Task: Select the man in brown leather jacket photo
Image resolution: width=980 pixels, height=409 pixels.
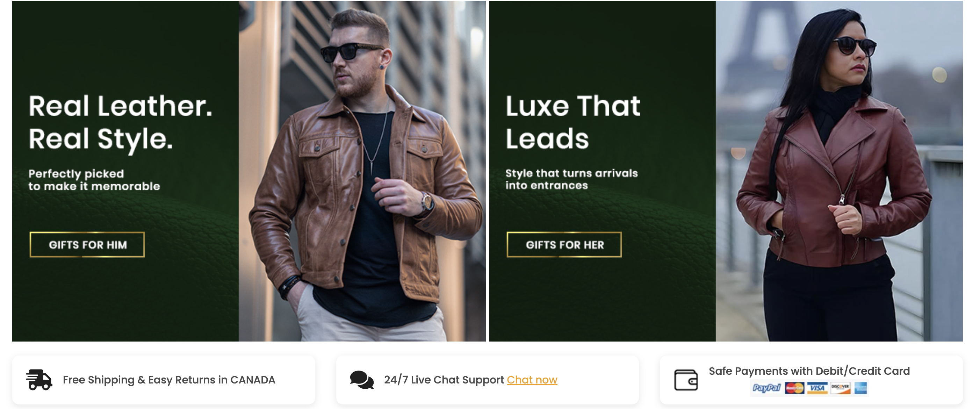Action: coord(362,171)
